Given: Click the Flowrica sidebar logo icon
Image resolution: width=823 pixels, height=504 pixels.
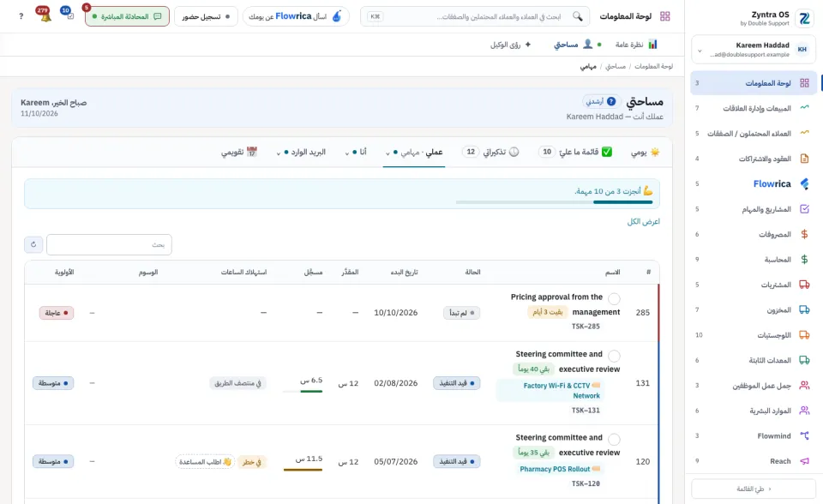Looking at the screenshot, I should point(804,183).
